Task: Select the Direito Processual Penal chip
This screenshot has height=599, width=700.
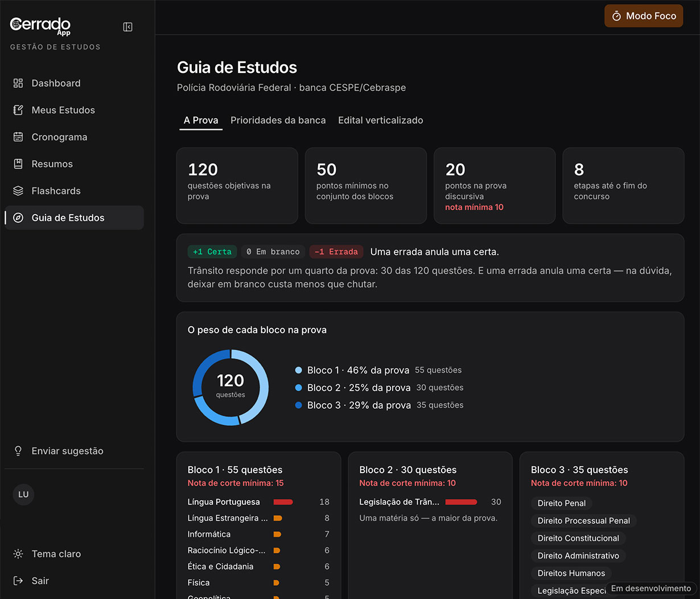Action: [x=584, y=521]
